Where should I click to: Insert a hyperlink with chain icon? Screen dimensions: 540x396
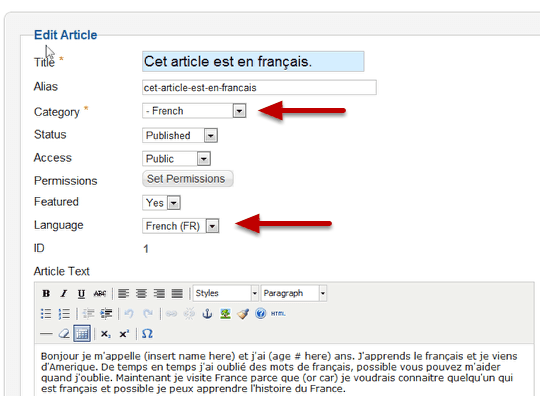coord(171,314)
